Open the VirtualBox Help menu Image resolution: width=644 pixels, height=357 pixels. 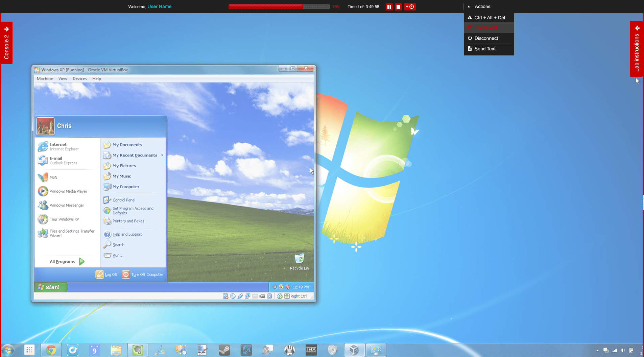(97, 78)
